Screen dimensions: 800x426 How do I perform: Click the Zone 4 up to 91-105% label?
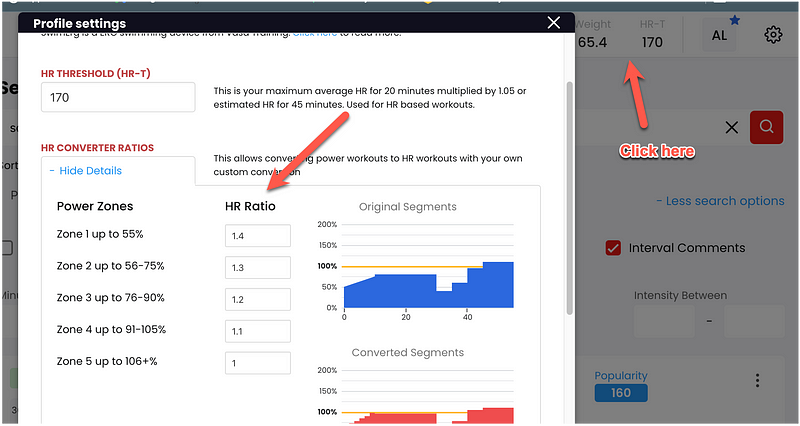click(111, 330)
